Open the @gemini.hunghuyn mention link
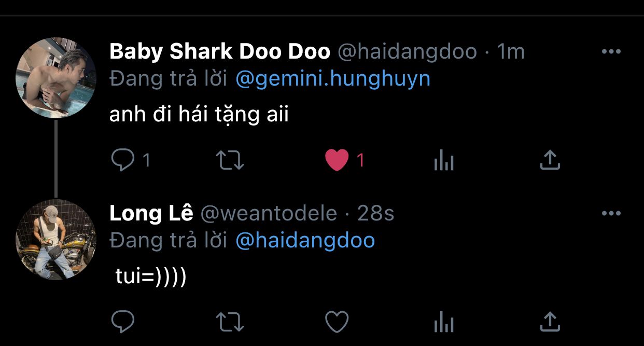The height and width of the screenshot is (346, 644). point(333,79)
